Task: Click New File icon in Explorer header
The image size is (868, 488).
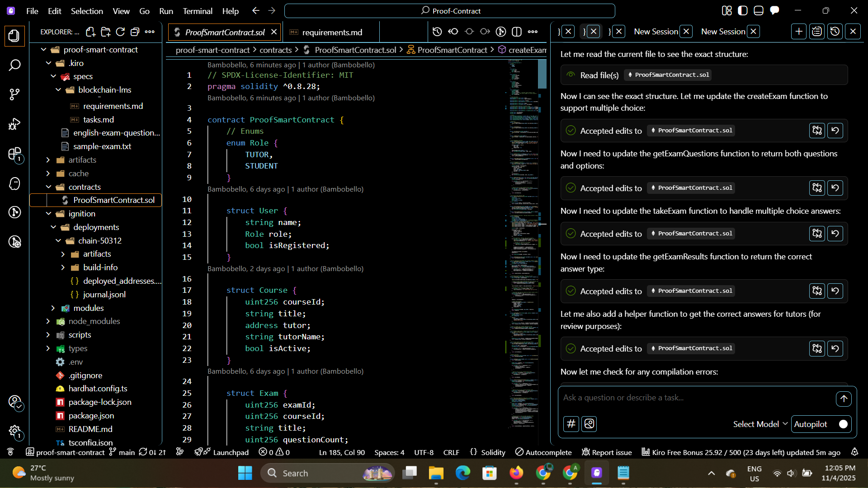Action: click(x=91, y=32)
